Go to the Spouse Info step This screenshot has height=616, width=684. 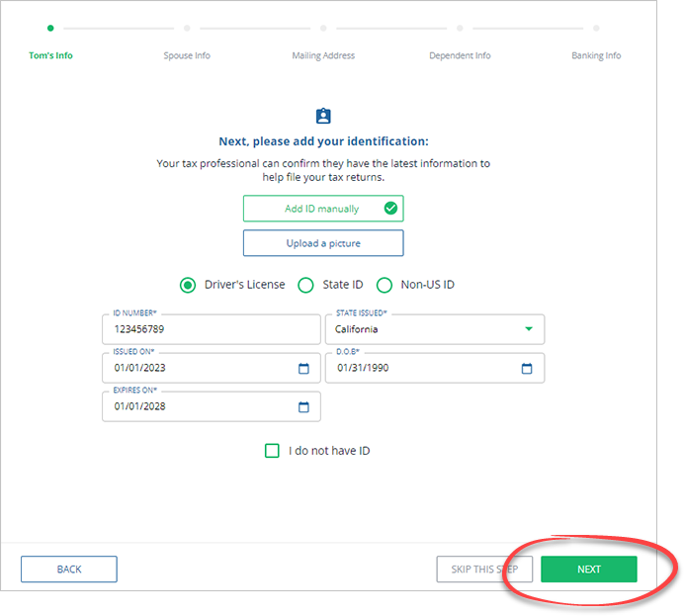pos(187,55)
